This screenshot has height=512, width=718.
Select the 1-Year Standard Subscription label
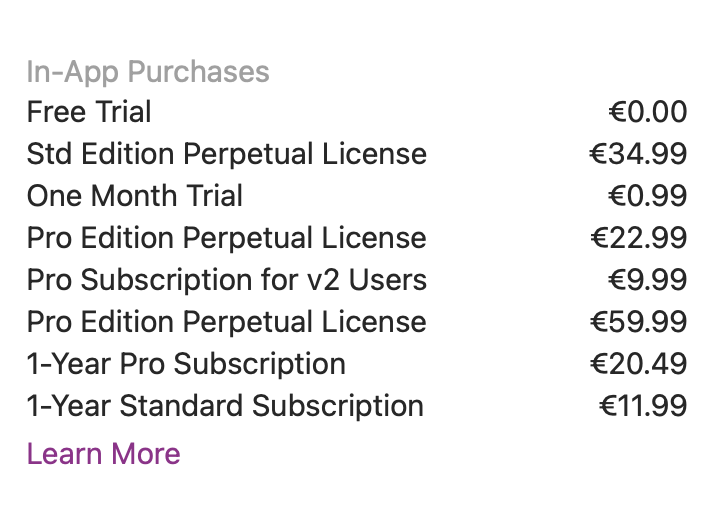point(225,406)
